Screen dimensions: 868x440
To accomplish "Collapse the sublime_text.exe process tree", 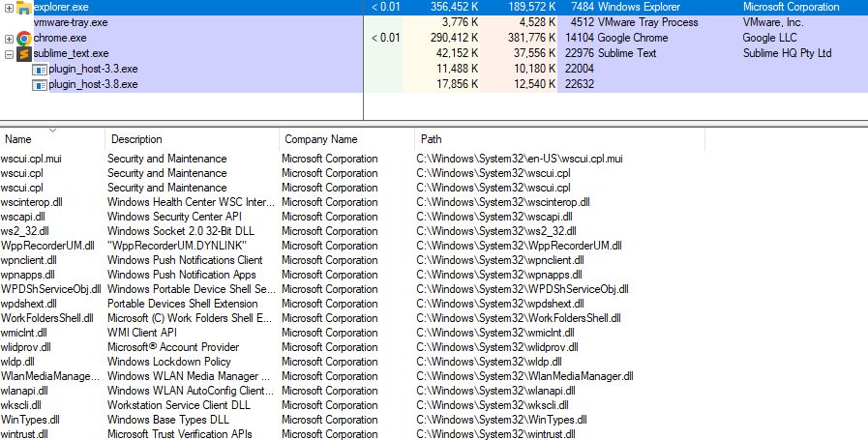I will [x=9, y=54].
